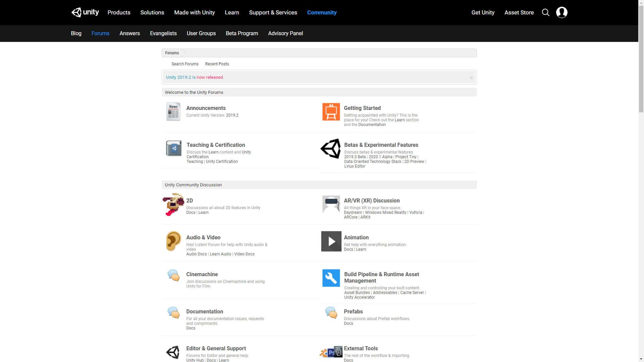This screenshot has width=644, height=362.
Task: Open the 2D forum via its pixel-art icon
Action: coord(173,204)
